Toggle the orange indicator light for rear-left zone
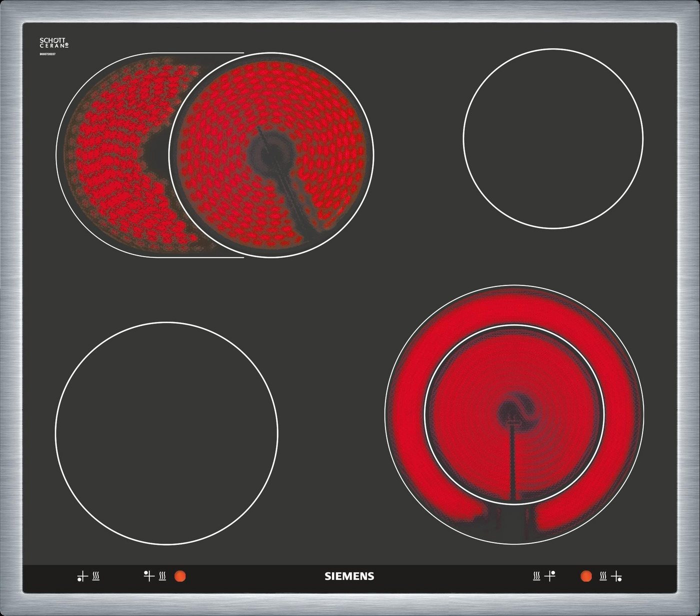The image size is (700, 616). coord(180,576)
